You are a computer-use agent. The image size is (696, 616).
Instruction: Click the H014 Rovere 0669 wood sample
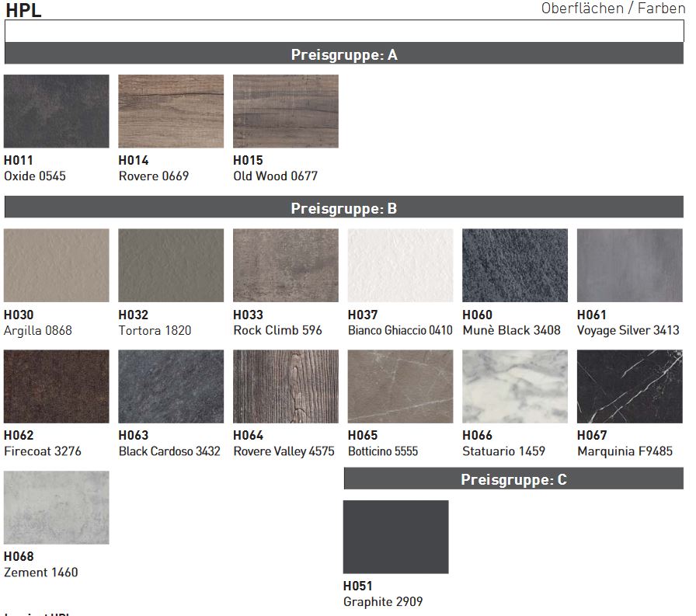[171, 111]
